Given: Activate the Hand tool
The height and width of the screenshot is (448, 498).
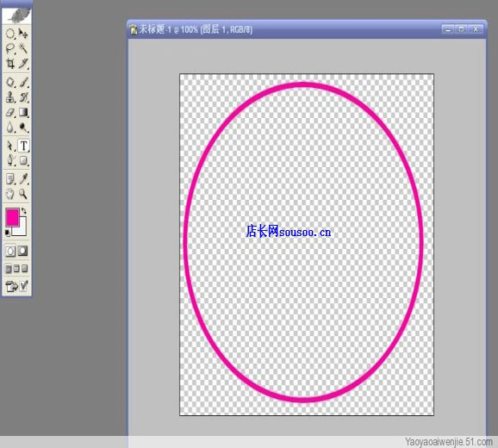Looking at the screenshot, I should [10, 194].
